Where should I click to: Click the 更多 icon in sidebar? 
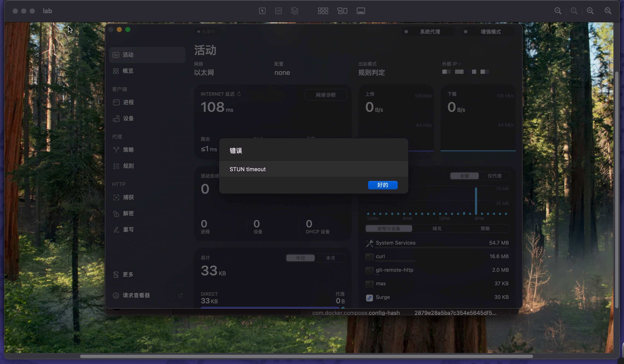click(116, 274)
